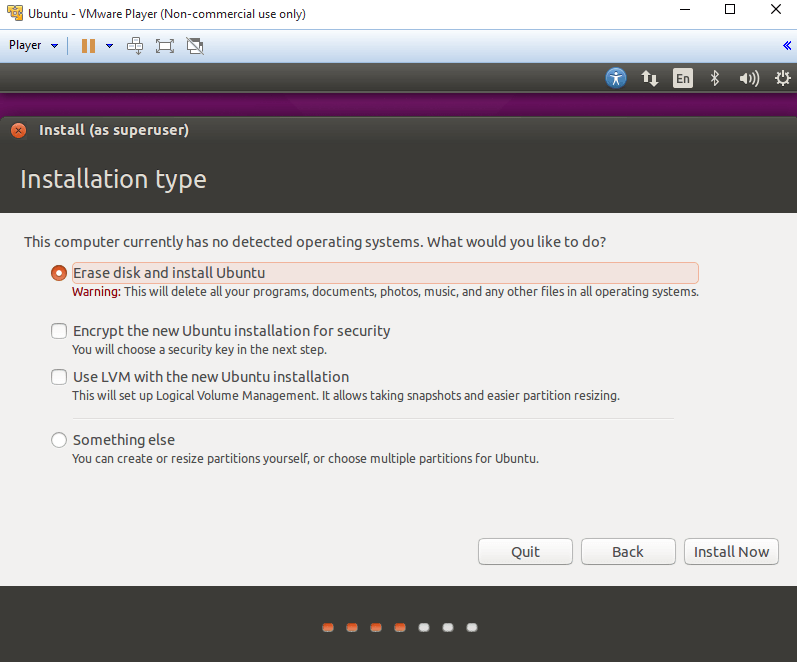The image size is (797, 662).
Task: Enable Use LVM with new Ubuntu installation
Action: click(x=59, y=378)
